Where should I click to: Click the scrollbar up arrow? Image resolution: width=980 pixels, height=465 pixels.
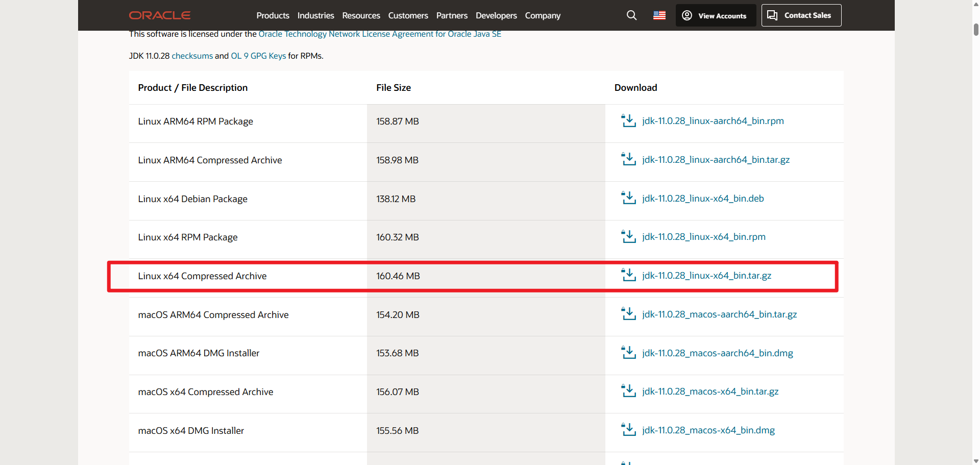point(976,4)
